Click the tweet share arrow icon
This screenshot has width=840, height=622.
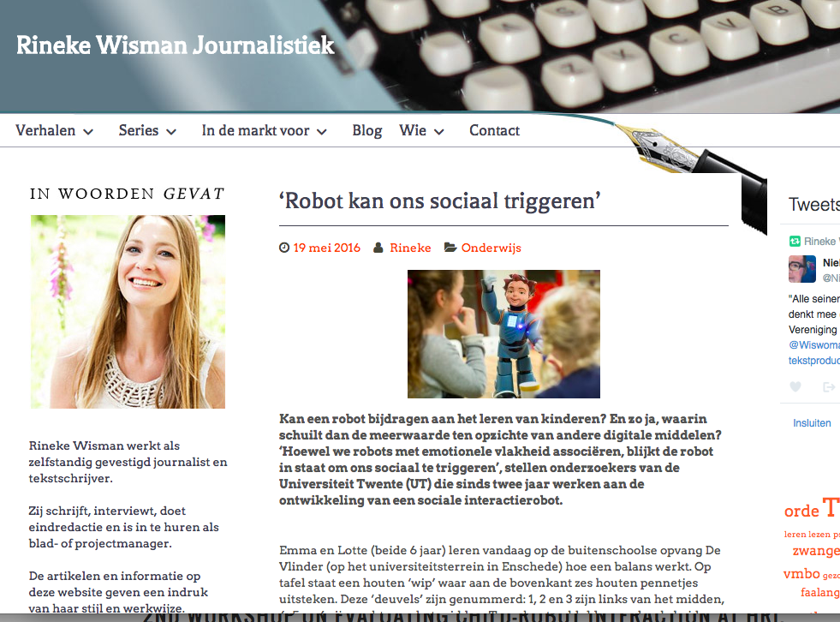click(x=828, y=387)
